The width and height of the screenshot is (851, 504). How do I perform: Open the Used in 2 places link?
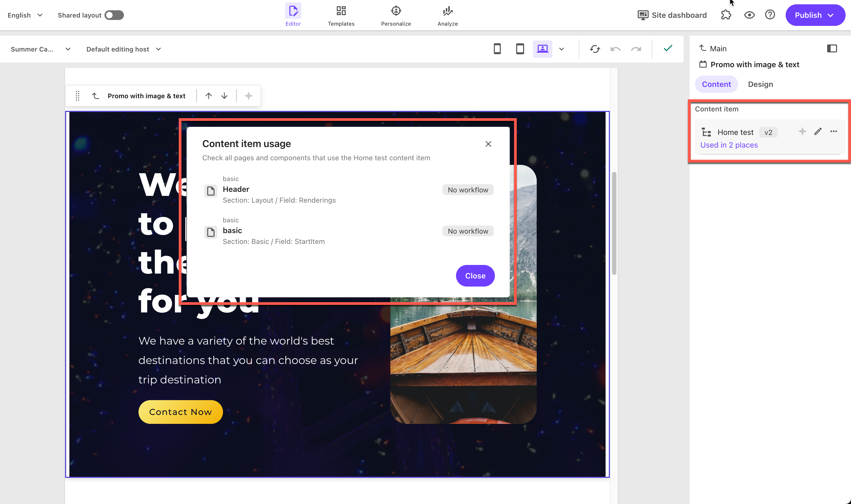[729, 145]
